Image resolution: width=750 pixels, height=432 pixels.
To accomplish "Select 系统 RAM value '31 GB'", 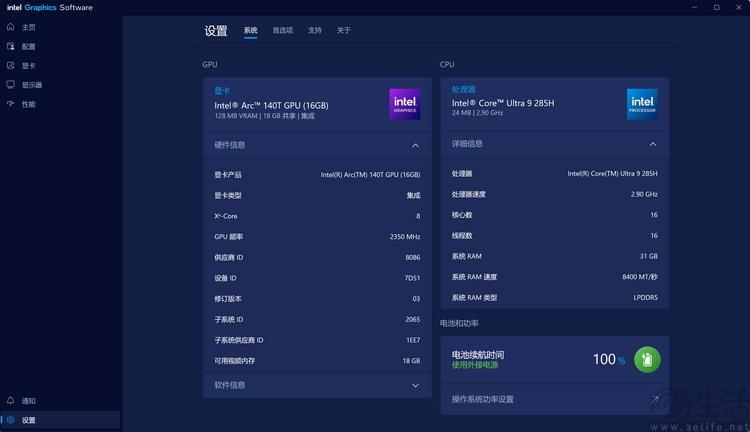I will click(x=649, y=256).
